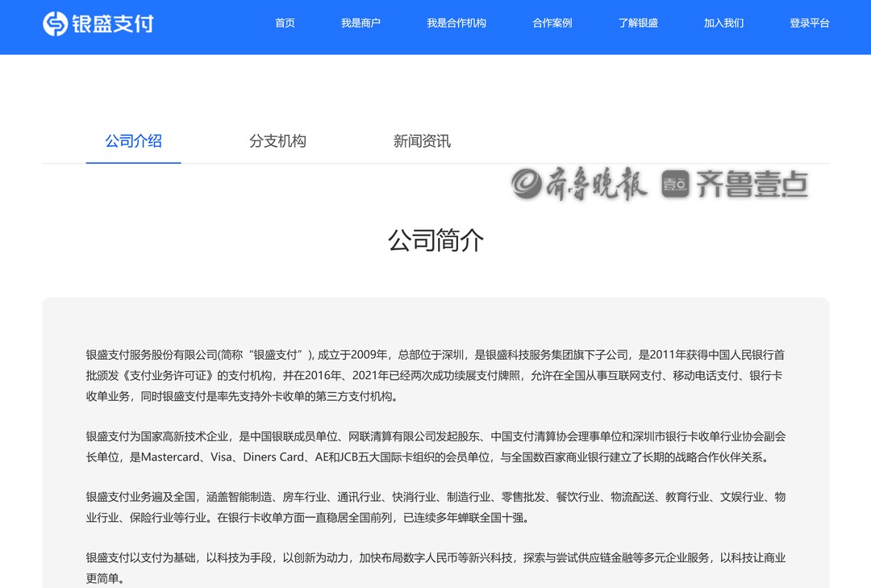Click the paragraph about the 2009 founding
This screenshot has width=871, height=588.
coord(435,375)
